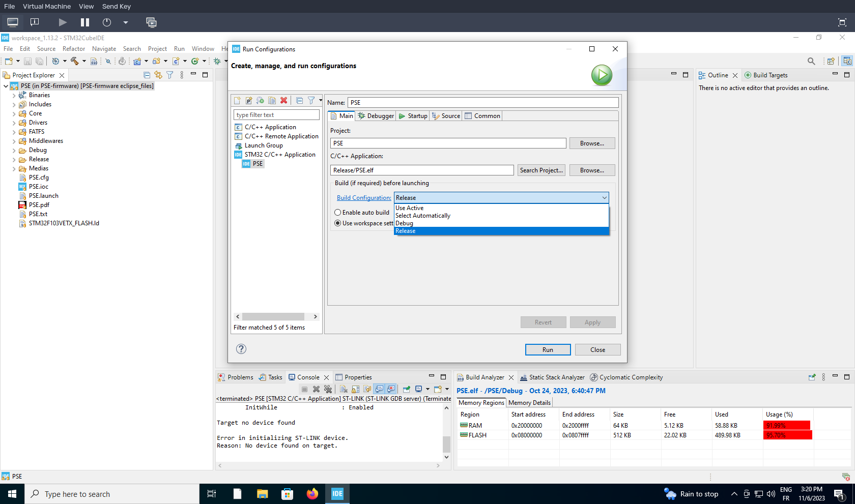
Task: Switch to the Debugger tab
Action: pos(376,116)
